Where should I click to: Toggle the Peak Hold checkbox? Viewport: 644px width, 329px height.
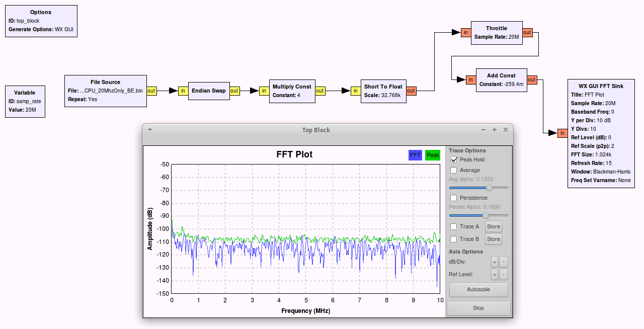[x=454, y=159]
